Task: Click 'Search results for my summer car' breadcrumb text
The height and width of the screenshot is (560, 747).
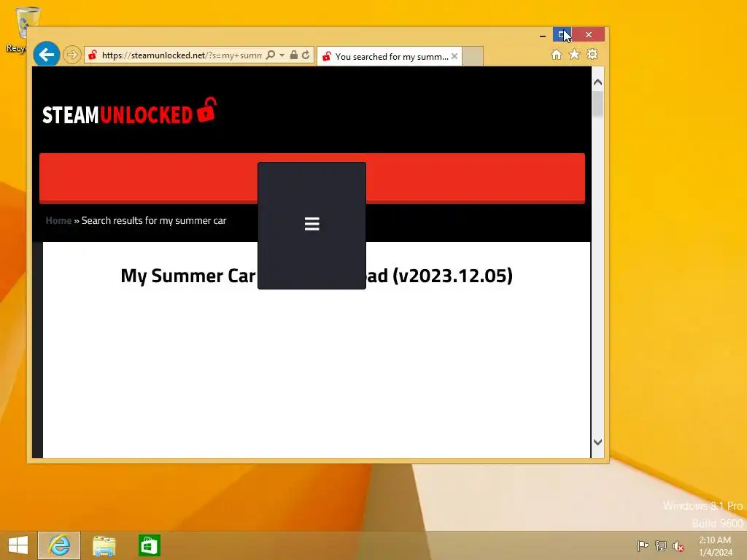Action: point(154,220)
